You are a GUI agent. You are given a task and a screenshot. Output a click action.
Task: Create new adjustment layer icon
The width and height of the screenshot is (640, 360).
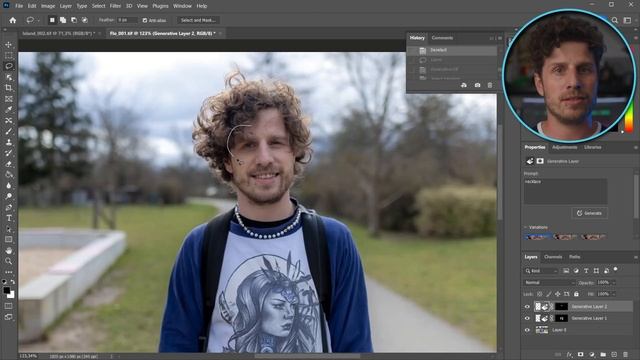point(592,355)
